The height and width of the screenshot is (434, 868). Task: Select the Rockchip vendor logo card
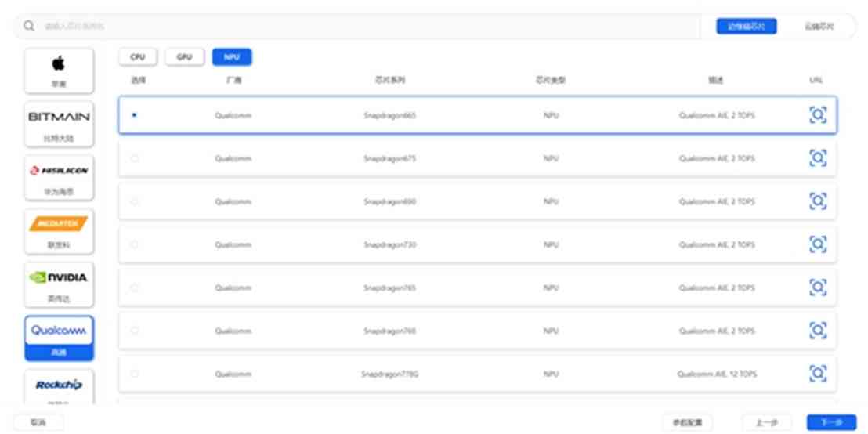pos(59,388)
